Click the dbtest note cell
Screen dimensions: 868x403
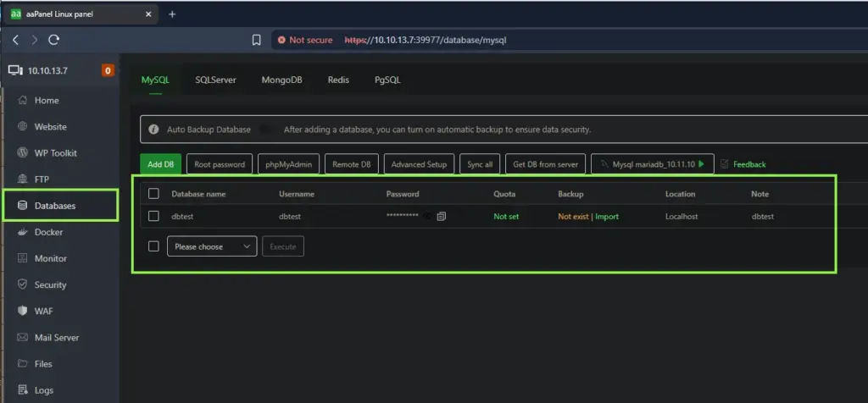(x=762, y=217)
